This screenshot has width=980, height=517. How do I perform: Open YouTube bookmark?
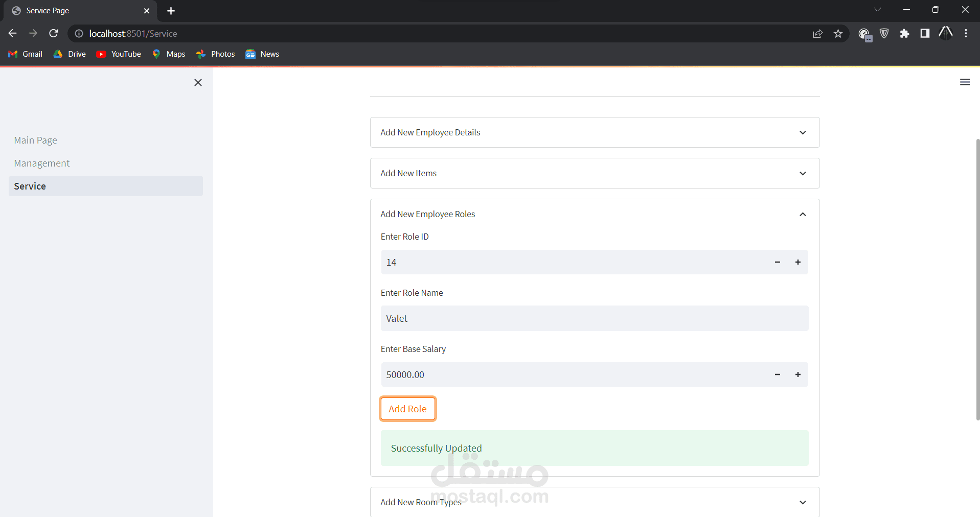[119, 54]
